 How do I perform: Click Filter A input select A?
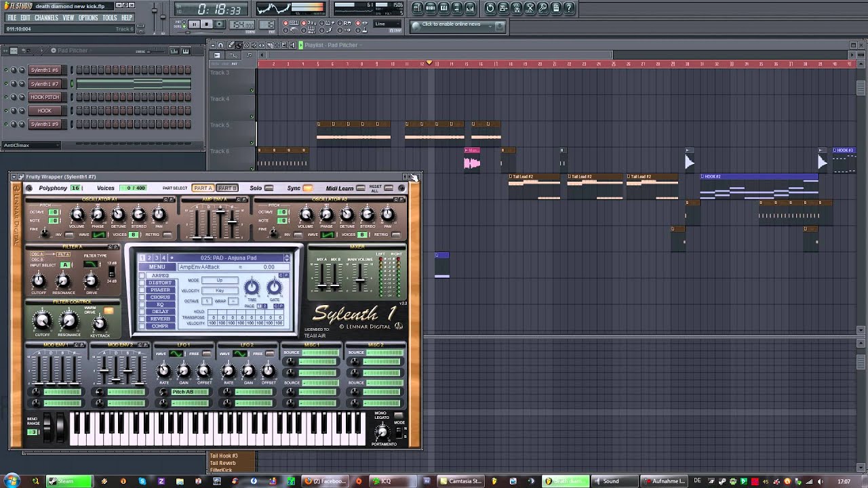(x=66, y=265)
